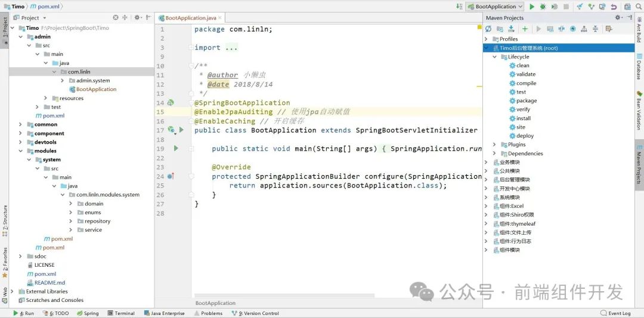
Task: Collapse all in the Maven Projects panel
Action: [595, 29]
